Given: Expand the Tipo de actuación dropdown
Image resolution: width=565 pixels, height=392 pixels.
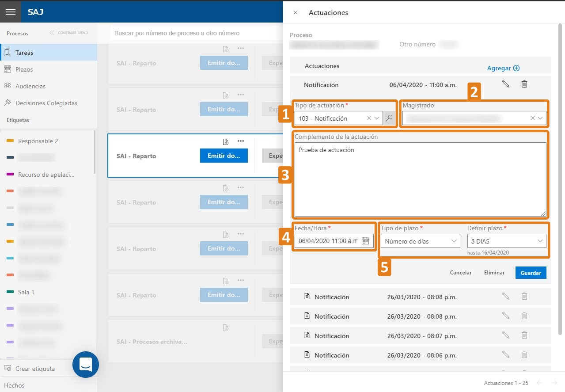Looking at the screenshot, I should pyautogui.click(x=377, y=118).
